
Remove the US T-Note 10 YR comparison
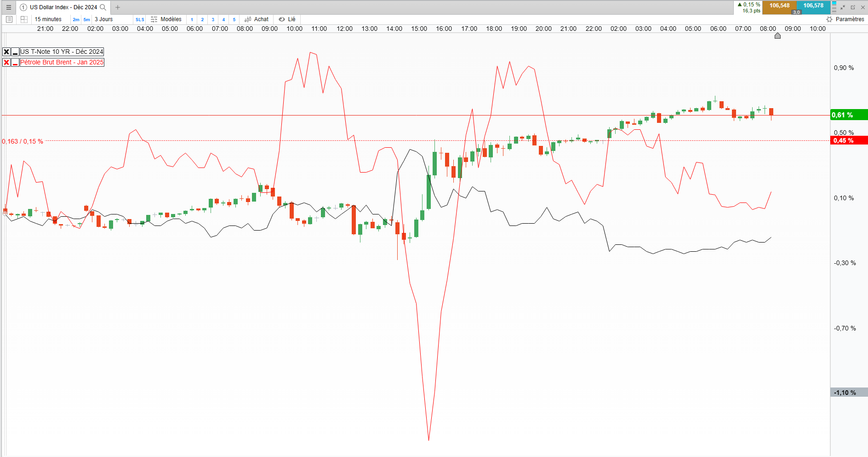pyautogui.click(x=6, y=52)
